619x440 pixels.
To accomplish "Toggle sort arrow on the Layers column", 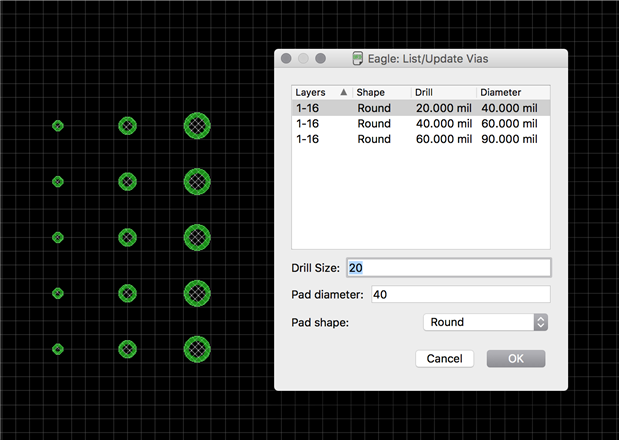I will [x=344, y=92].
